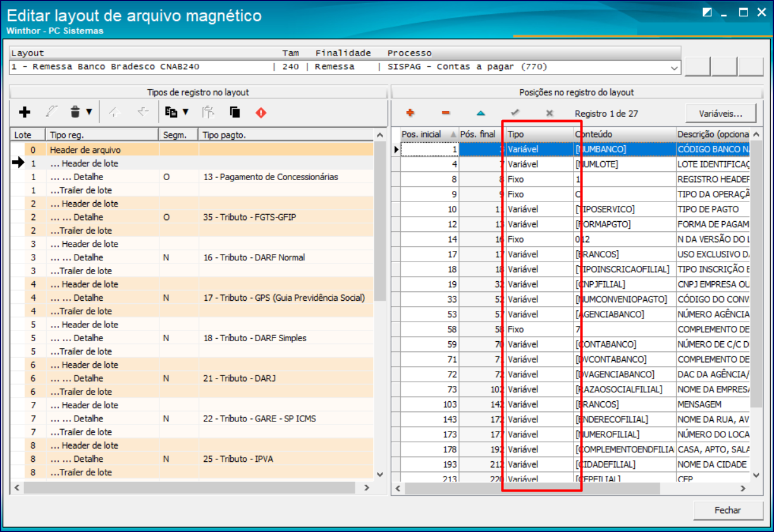The image size is (774, 532).
Task: Click the [NUMEROFILIAL] content cell
Action: coord(624,434)
